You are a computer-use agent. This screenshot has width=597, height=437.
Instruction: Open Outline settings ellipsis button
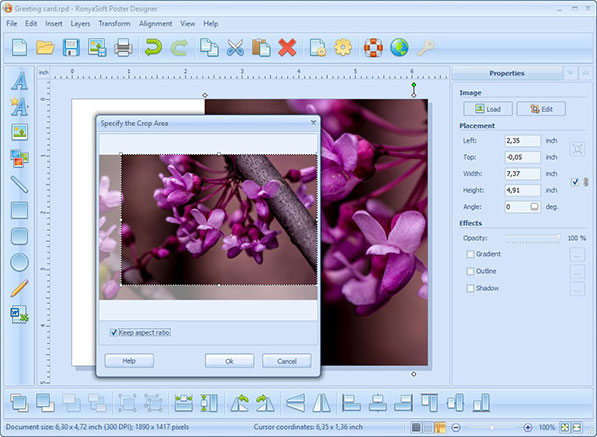point(577,271)
